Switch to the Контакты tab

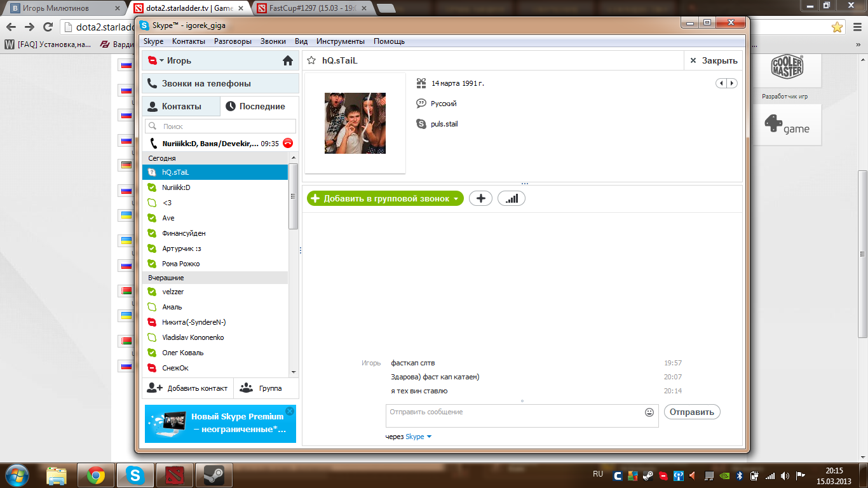tap(181, 106)
